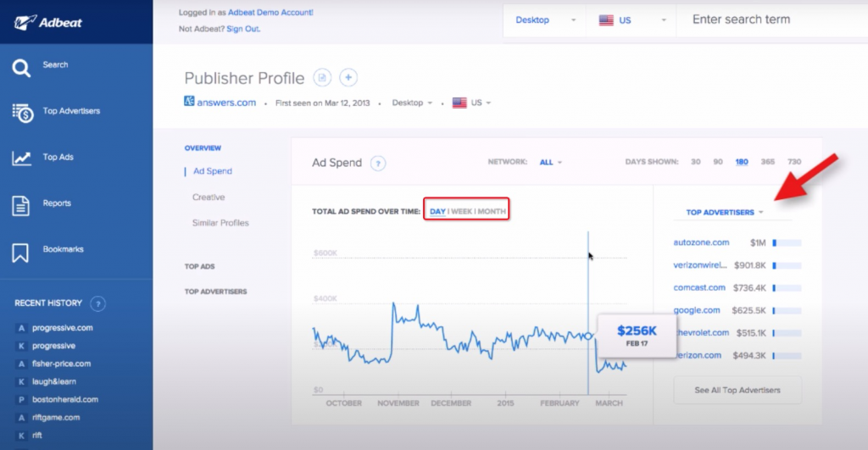The height and width of the screenshot is (450, 868).
Task: Open TOP ADS profile section
Action: [x=199, y=267]
